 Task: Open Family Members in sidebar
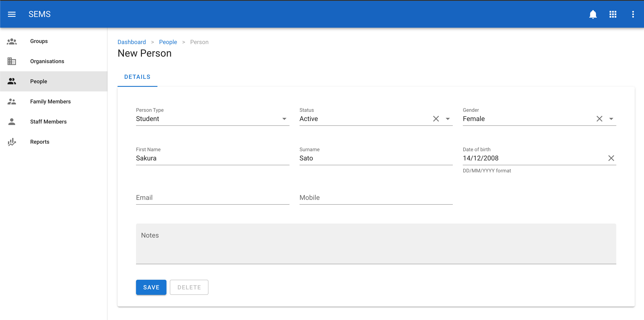pos(51,101)
